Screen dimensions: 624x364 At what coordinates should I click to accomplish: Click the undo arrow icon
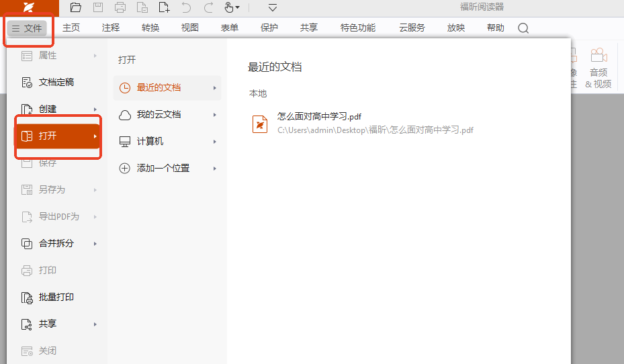coord(186,8)
